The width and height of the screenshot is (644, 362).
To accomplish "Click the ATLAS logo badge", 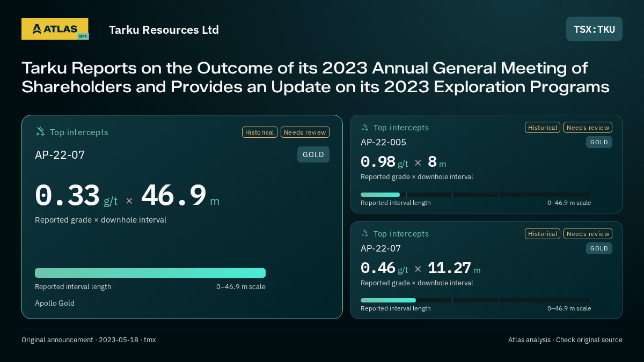I will pos(55,29).
